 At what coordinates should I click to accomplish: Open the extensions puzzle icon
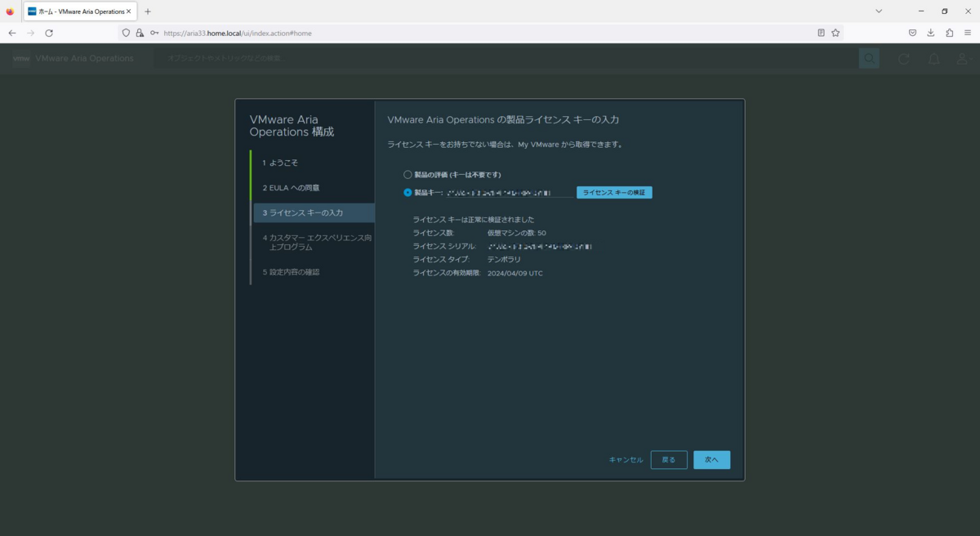click(x=950, y=33)
